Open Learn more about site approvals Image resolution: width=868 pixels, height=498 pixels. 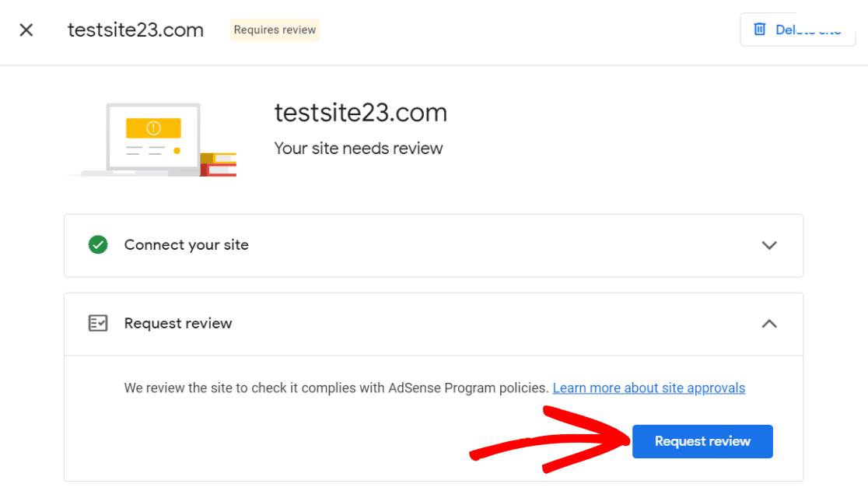pyautogui.click(x=649, y=388)
